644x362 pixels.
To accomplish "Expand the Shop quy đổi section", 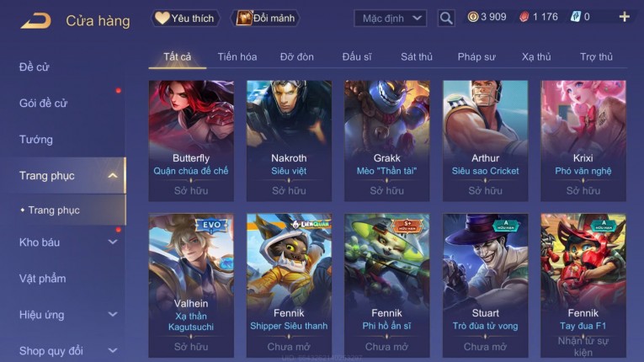I will pos(113,351).
